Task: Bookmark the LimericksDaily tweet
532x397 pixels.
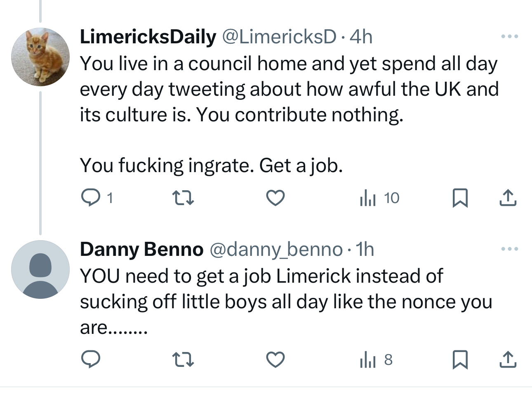Action: tap(460, 198)
